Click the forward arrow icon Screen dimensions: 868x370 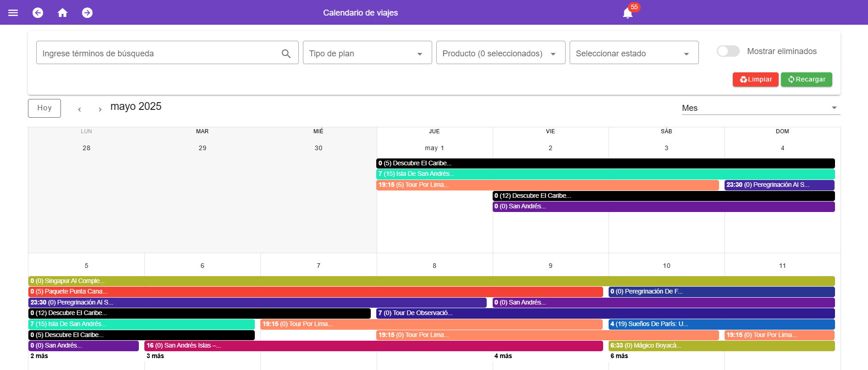87,13
